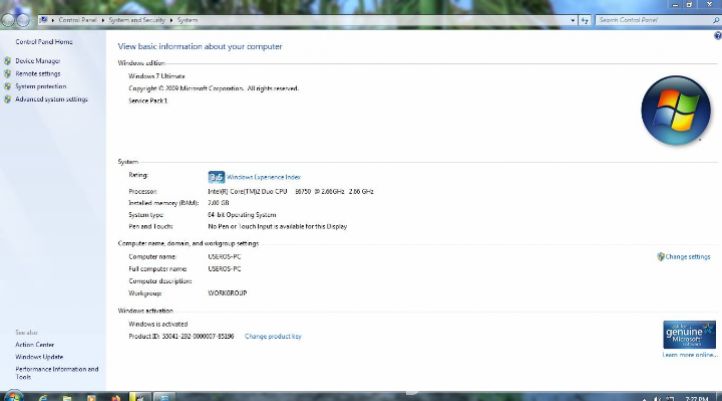Expand the arrow after System and Security breadcrumb
This screenshot has height=401, width=722.
[171, 20]
